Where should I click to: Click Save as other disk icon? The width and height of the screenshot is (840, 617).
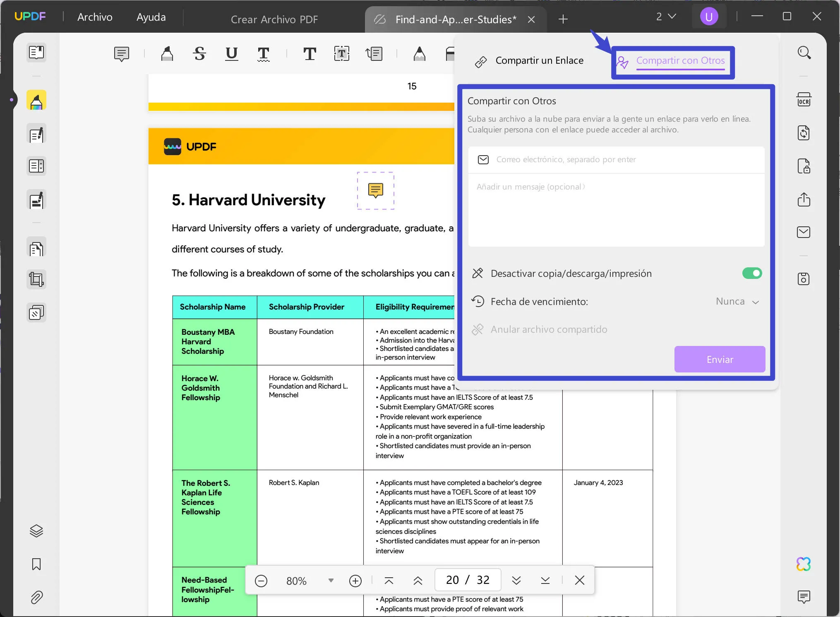click(x=804, y=279)
